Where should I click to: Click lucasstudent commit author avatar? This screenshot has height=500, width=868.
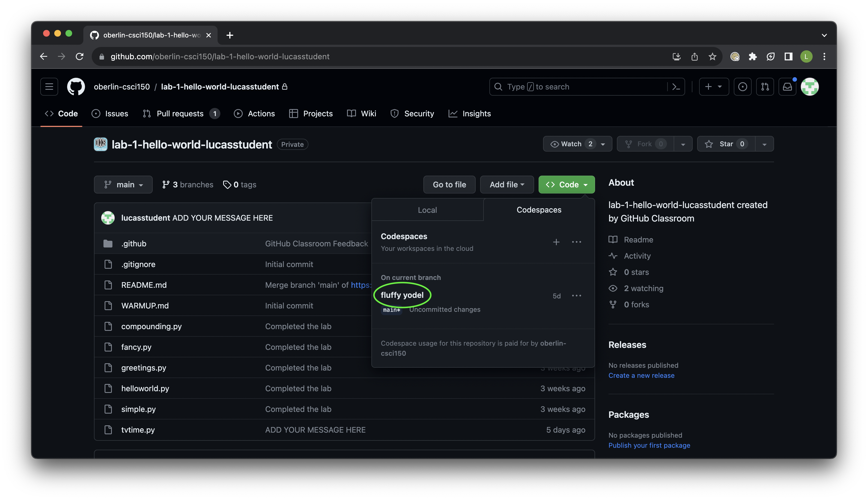pos(108,218)
